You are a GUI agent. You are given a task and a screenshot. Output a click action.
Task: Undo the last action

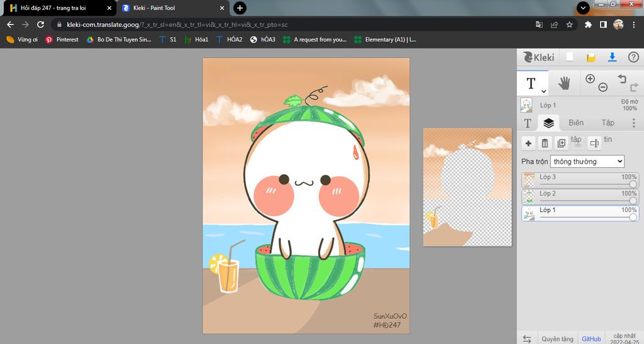coord(621,79)
